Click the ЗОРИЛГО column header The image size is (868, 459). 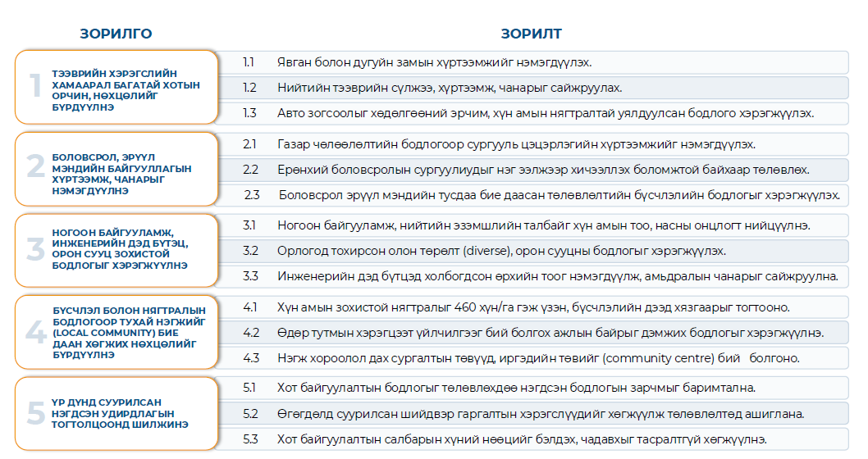[x=116, y=34]
